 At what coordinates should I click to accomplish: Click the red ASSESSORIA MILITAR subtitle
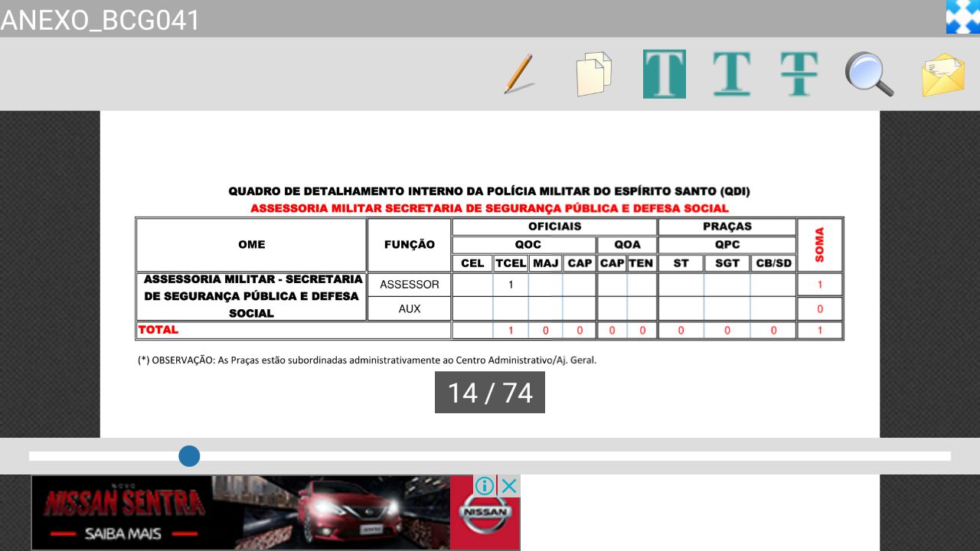[489, 208]
